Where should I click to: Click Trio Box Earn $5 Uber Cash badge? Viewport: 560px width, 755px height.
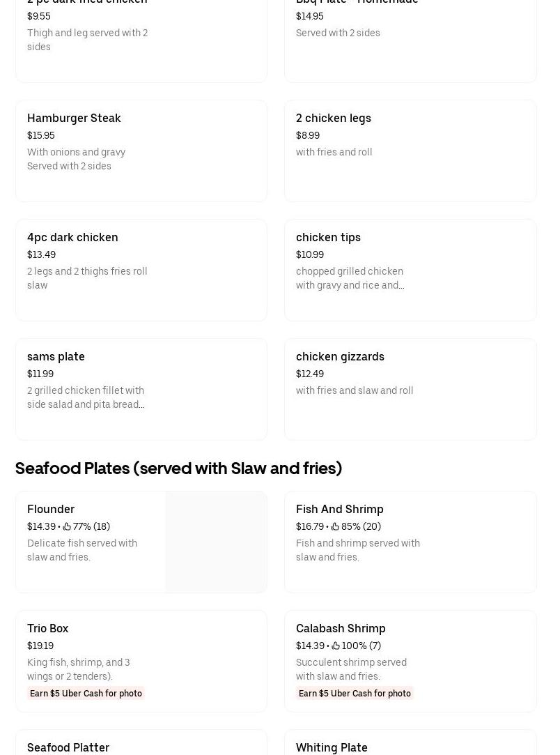(86, 694)
